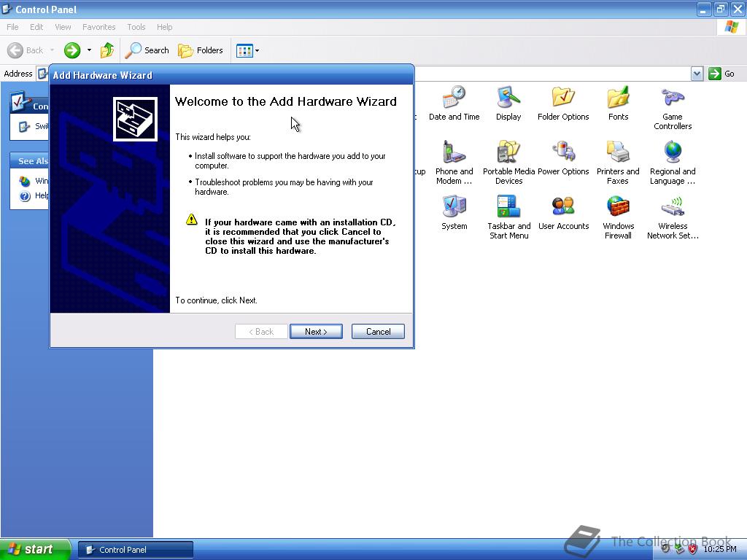Open Power Options icon
Screen dimensions: 747x560
coord(563,158)
